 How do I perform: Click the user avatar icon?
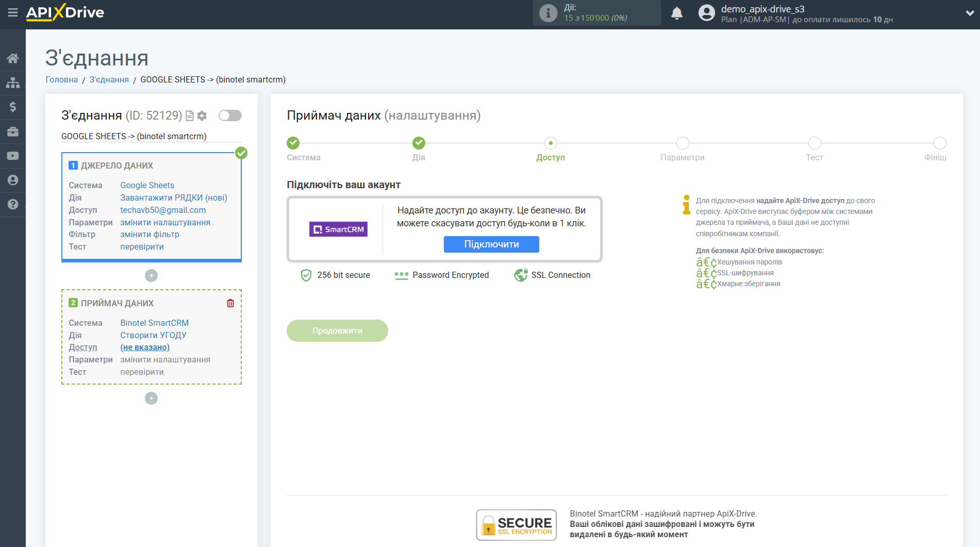point(707,13)
